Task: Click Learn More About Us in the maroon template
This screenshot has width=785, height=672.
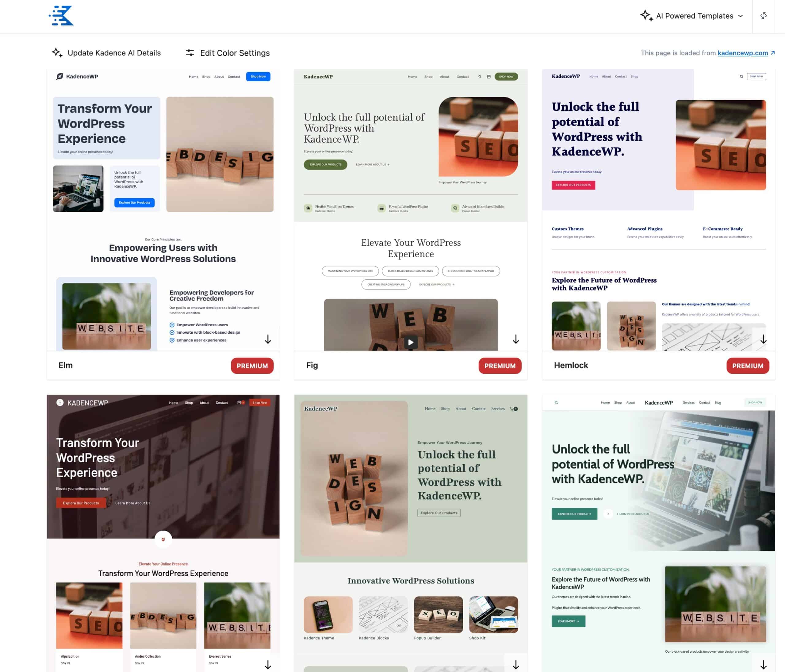Action: pos(132,503)
